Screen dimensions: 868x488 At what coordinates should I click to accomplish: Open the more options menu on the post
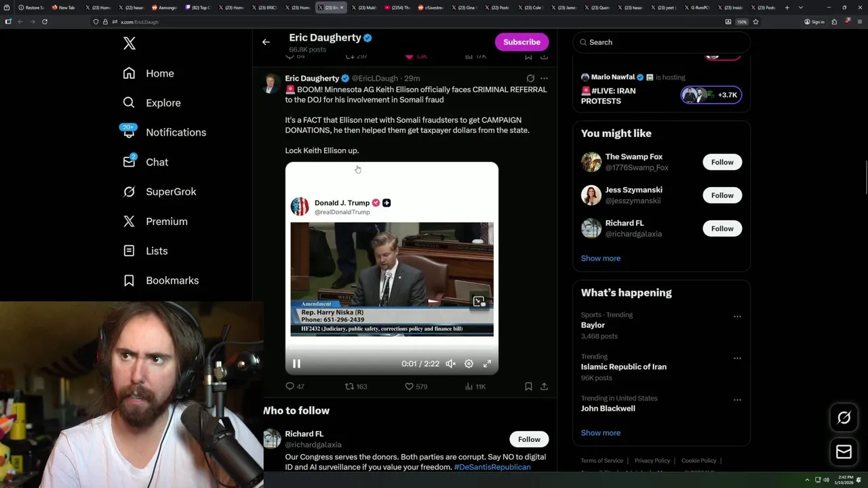(544, 79)
